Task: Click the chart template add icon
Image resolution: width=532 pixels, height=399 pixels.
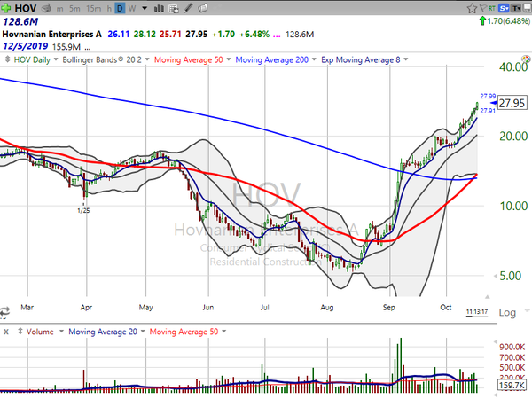Action: [174, 8]
